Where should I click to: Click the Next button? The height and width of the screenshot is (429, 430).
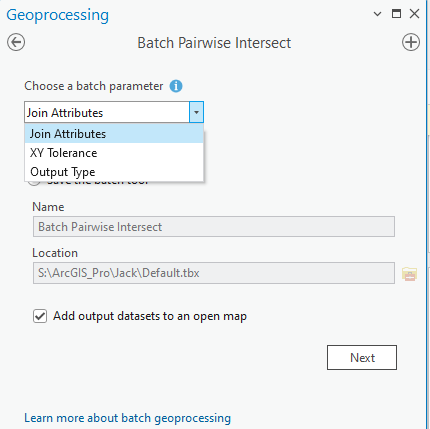(362, 357)
